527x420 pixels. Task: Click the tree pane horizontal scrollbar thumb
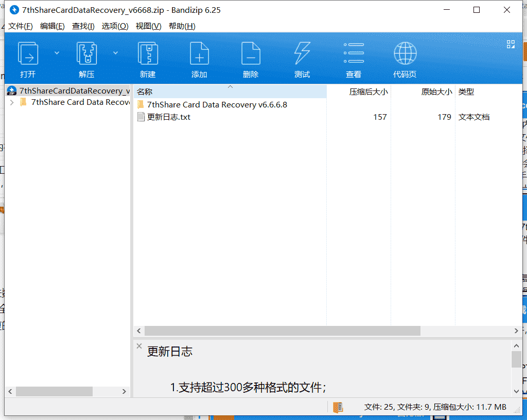pos(54,391)
